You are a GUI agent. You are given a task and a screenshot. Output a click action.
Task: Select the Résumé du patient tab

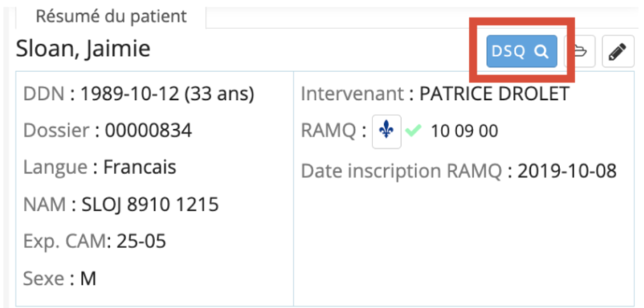(x=111, y=17)
